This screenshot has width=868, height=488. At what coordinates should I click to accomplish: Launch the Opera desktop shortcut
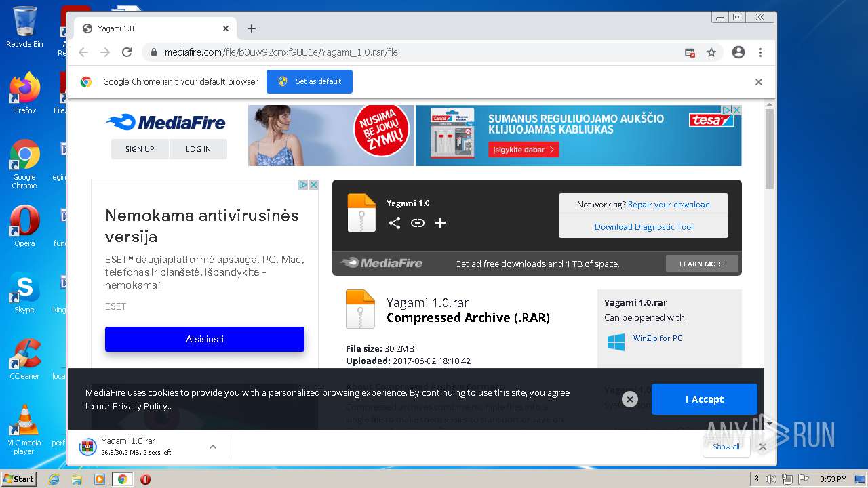click(x=24, y=226)
